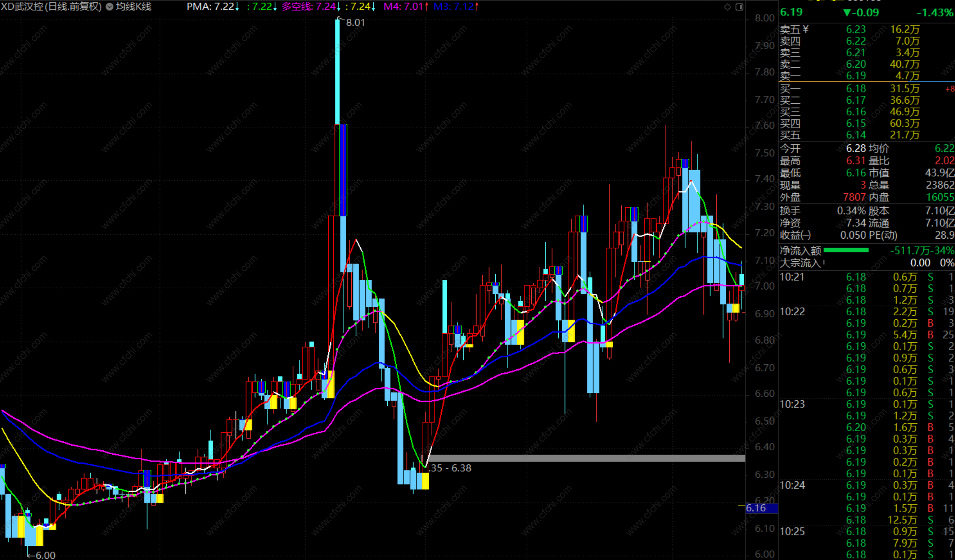Toggle the side panel layout icon
The height and width of the screenshot is (560, 955).
pos(739,7)
